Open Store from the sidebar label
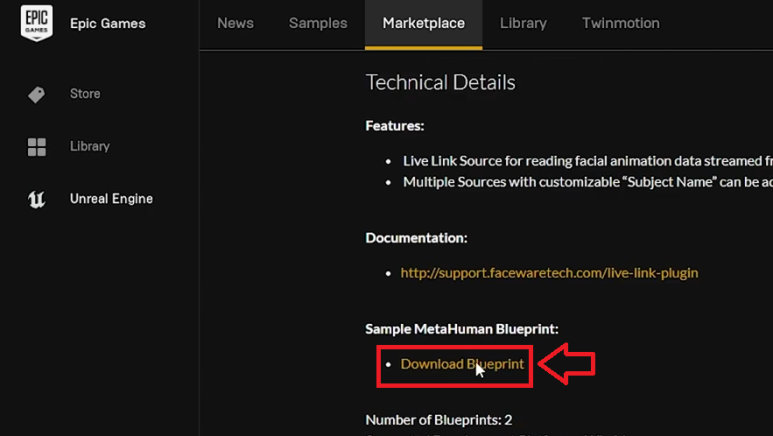This screenshot has height=436, width=773. [x=85, y=94]
